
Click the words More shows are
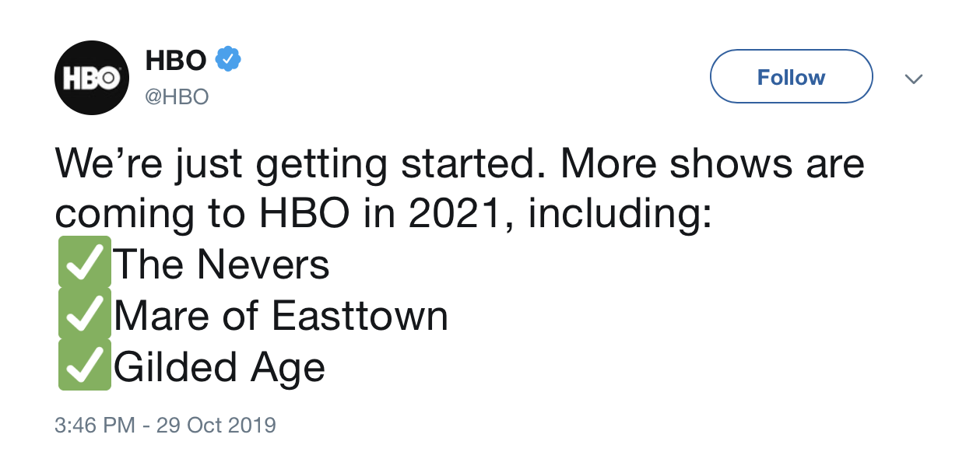712,163
